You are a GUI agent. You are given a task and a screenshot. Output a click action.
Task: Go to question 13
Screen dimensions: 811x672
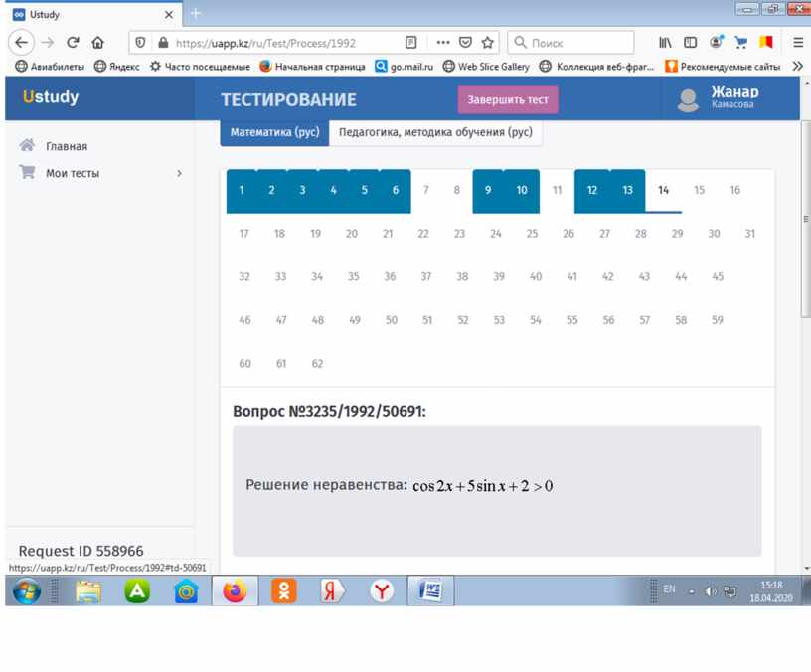point(628,190)
